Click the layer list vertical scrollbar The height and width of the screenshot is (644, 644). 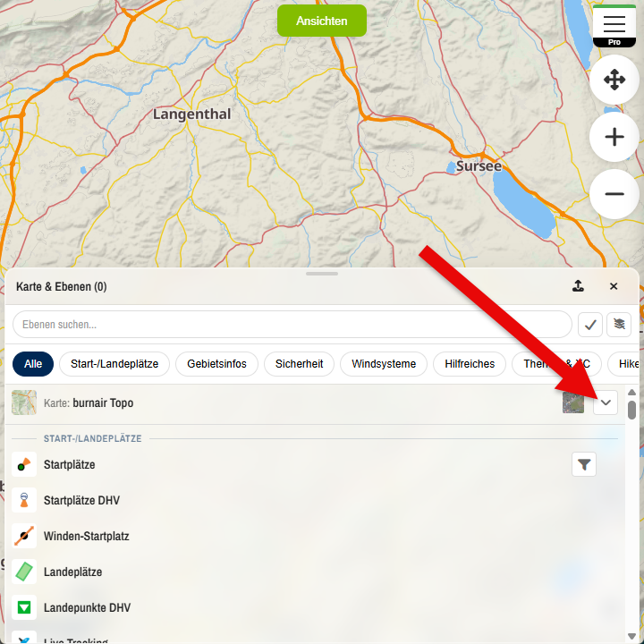[x=631, y=411]
